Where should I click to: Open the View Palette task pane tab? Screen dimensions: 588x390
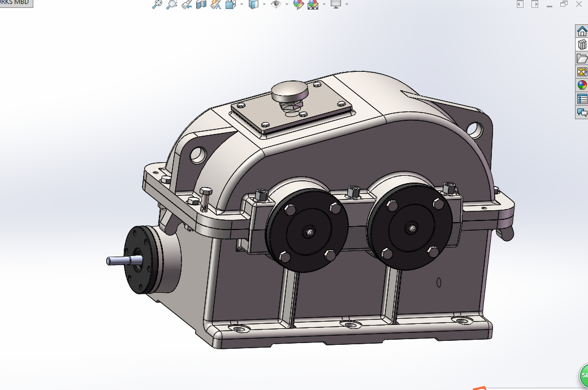coord(582,72)
